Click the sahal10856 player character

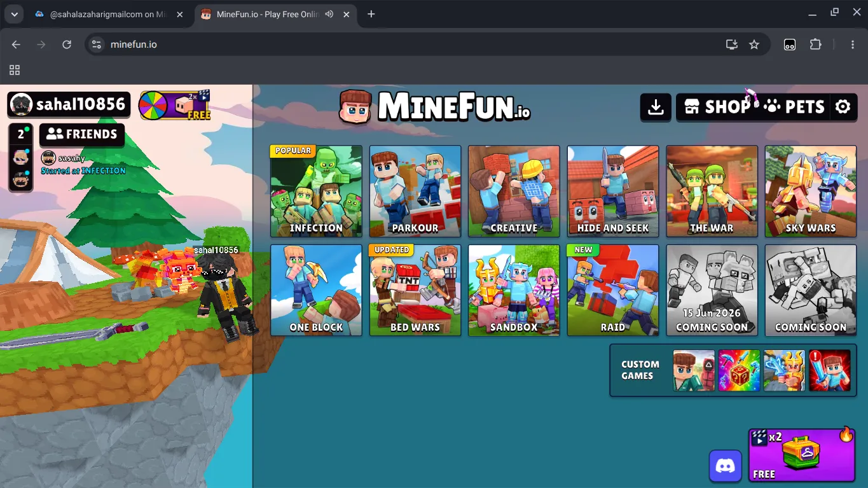(228, 299)
